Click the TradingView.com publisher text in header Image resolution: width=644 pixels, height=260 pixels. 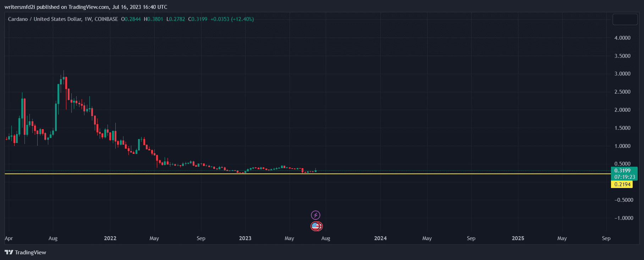tap(89, 7)
